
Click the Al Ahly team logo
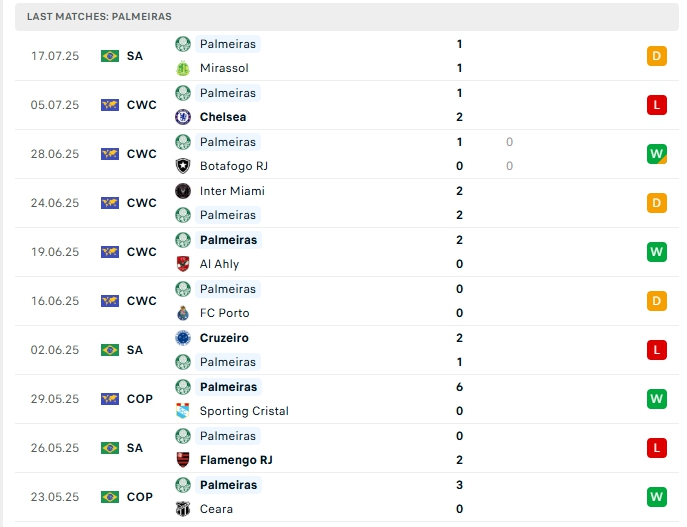182,264
